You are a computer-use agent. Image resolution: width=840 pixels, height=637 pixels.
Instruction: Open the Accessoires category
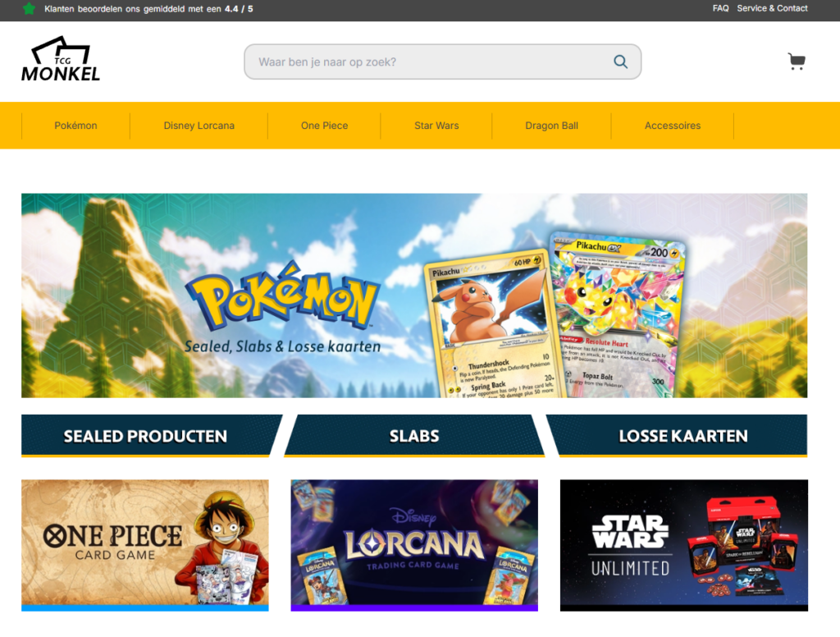[x=673, y=126]
